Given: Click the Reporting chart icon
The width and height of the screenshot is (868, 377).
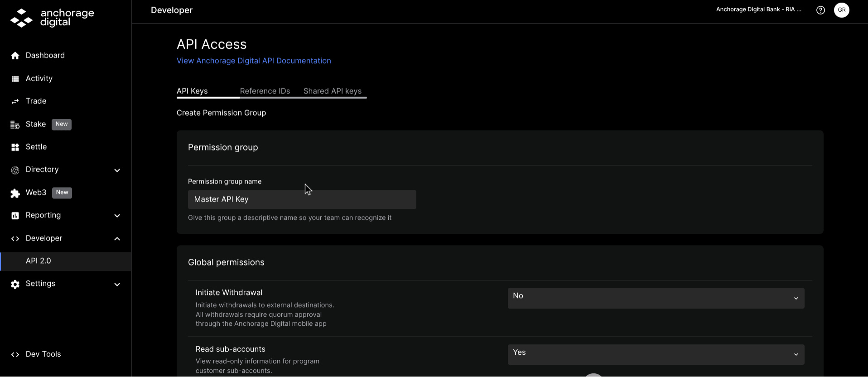Looking at the screenshot, I should click(x=15, y=216).
